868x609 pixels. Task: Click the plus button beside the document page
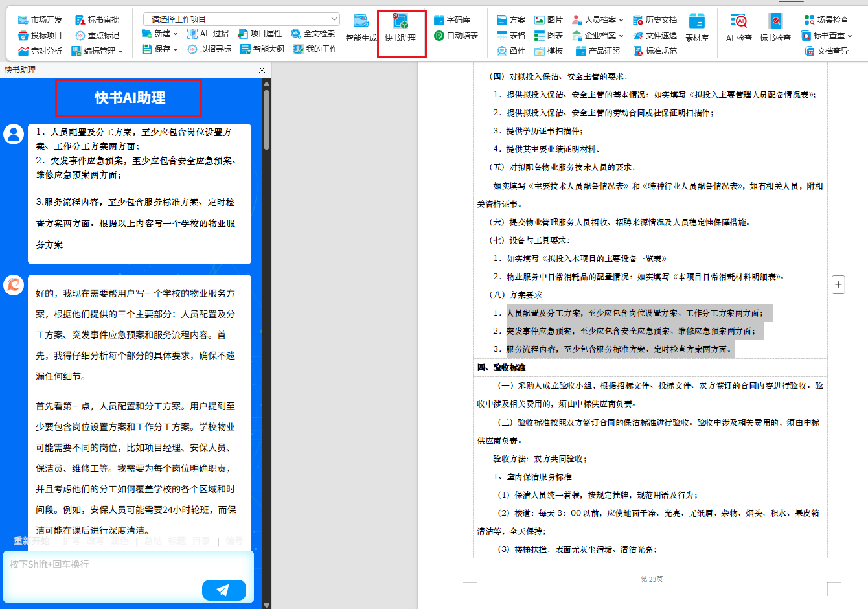point(838,284)
